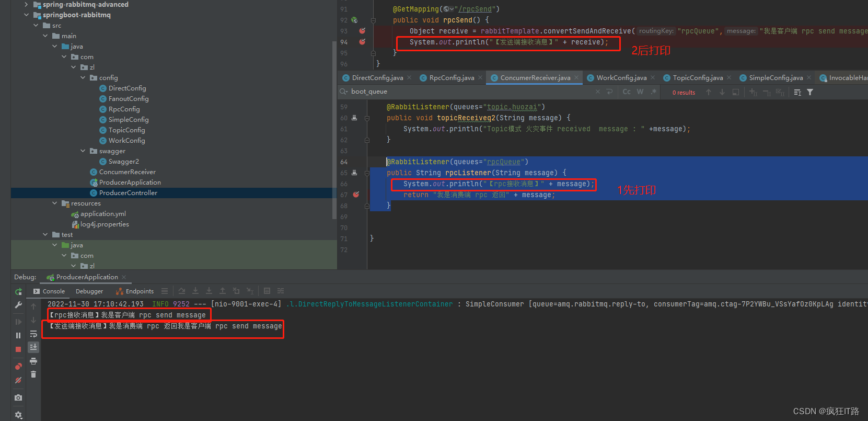
Task: Click gutter icon on line 65
Action: point(354,173)
